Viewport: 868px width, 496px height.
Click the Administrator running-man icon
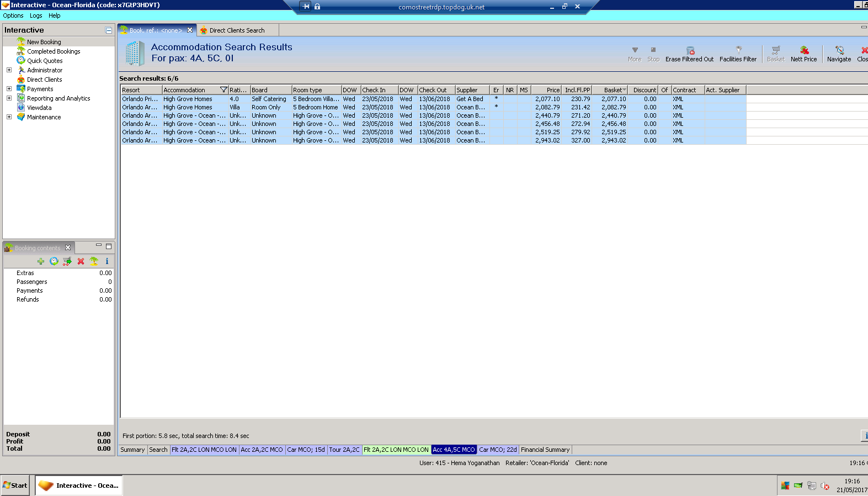(x=21, y=70)
